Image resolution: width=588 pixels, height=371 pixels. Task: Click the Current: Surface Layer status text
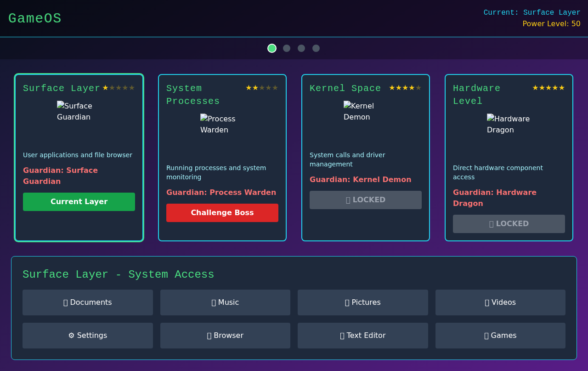(x=532, y=12)
